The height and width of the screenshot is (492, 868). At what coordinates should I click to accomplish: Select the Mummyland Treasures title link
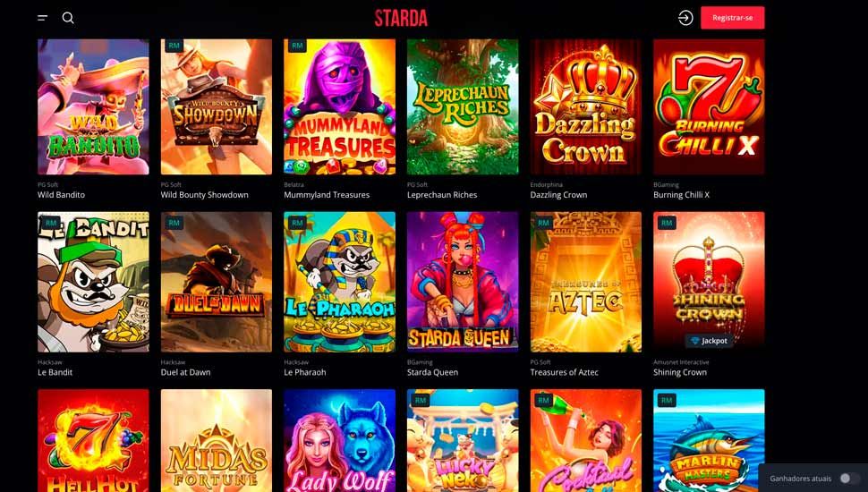pyautogui.click(x=327, y=195)
